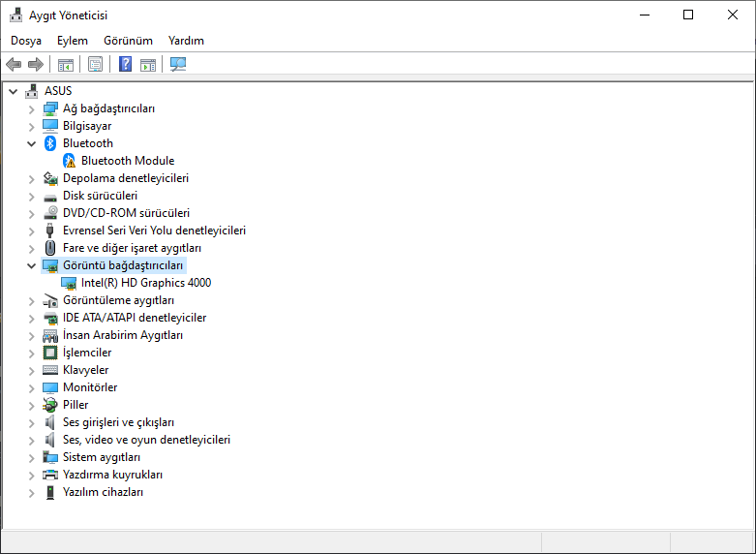Click the Bilgisayar monitor icon
The image size is (756, 554).
point(50,126)
